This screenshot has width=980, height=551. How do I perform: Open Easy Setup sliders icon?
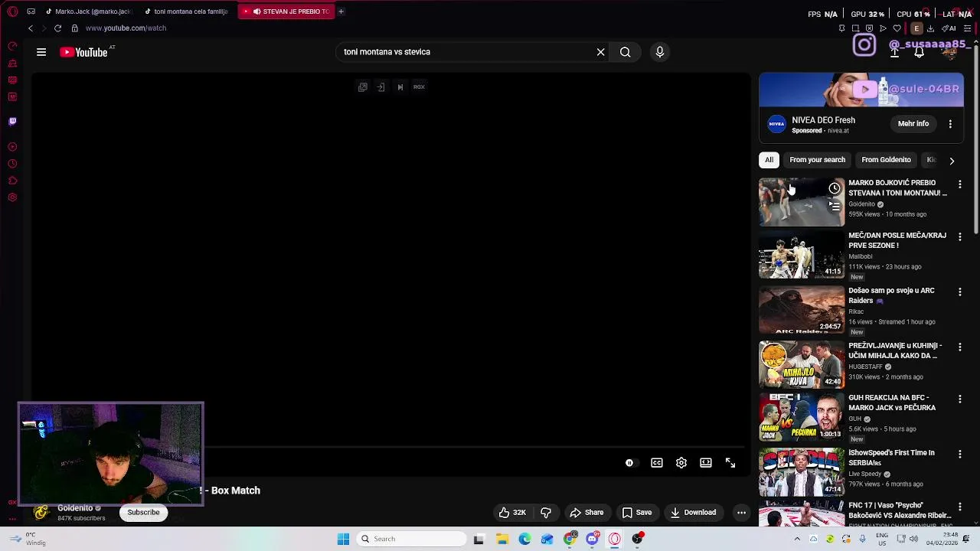967,28
